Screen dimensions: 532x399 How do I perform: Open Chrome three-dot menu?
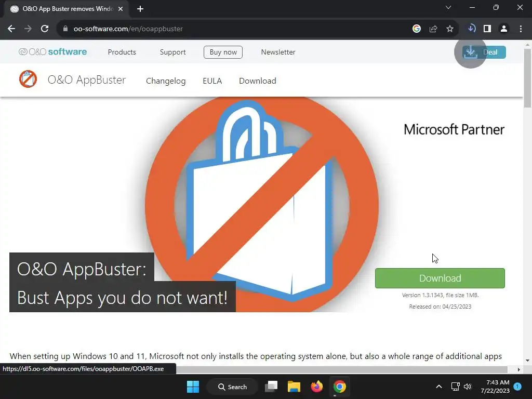[x=521, y=29]
